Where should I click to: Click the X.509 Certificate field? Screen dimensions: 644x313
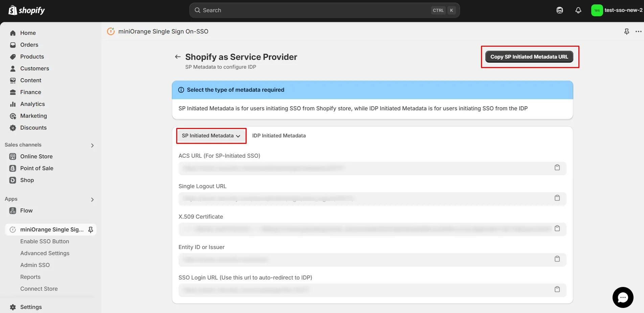click(372, 229)
